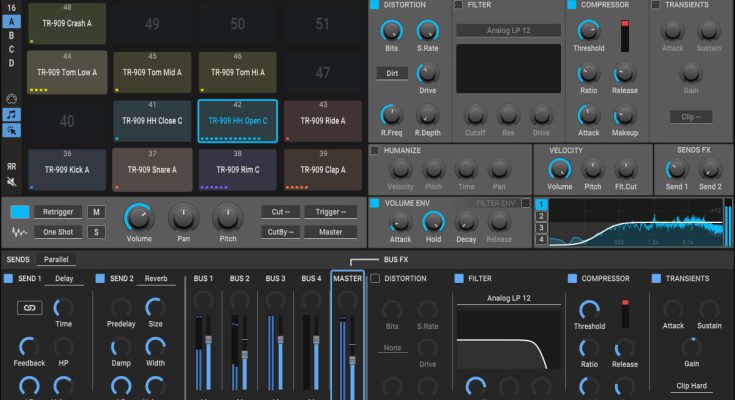Click the muted speaker icon in sidebar

tap(12, 183)
